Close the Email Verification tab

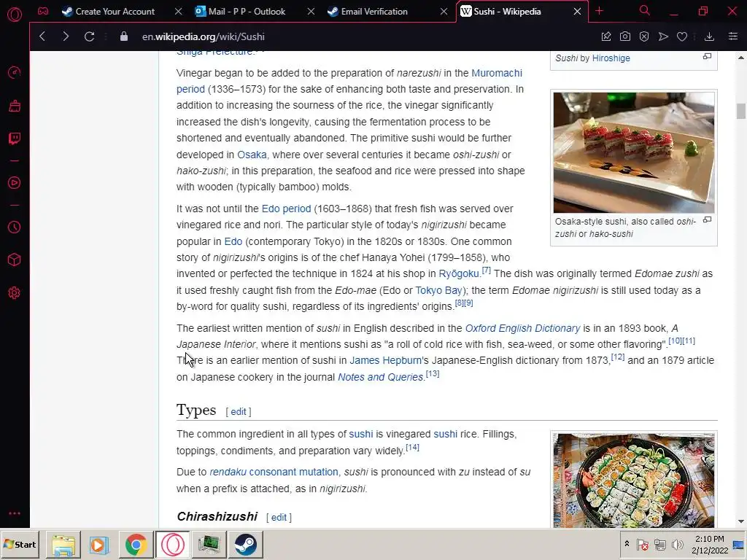pos(444,12)
